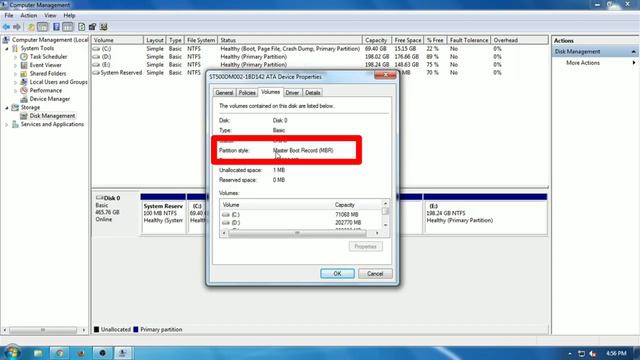This screenshot has width=640, height=360.
Task: Select the System Reserved partition block
Action: point(163,214)
